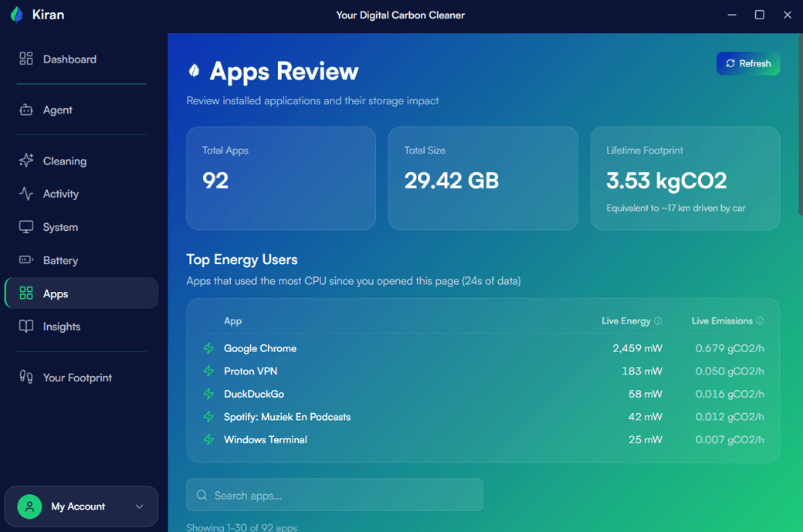Screen dimensions: 803x532
Task: Click the Battery icon in sidebar
Action: pyautogui.click(x=26, y=260)
